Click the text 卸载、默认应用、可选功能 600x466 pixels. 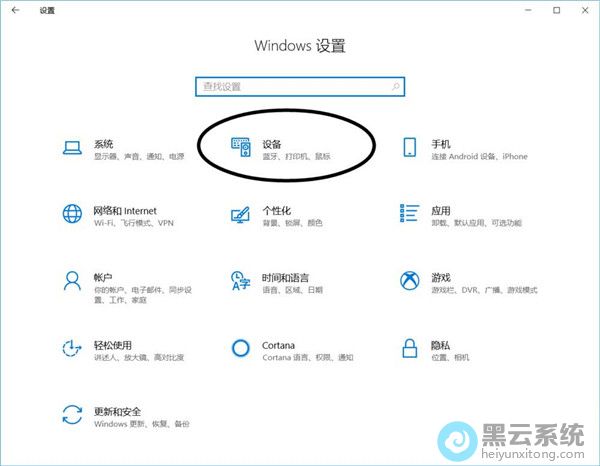[477, 223]
